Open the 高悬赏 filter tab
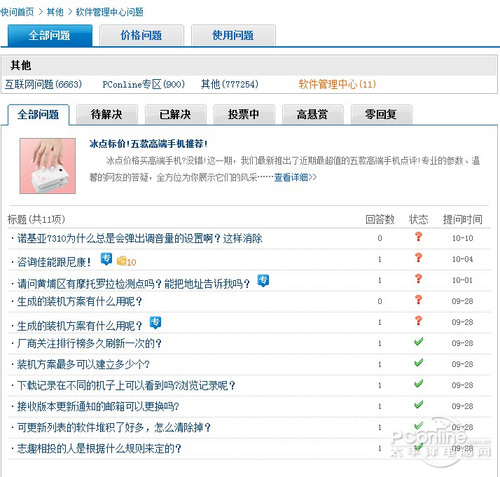This screenshot has height=477, width=500. point(313,115)
